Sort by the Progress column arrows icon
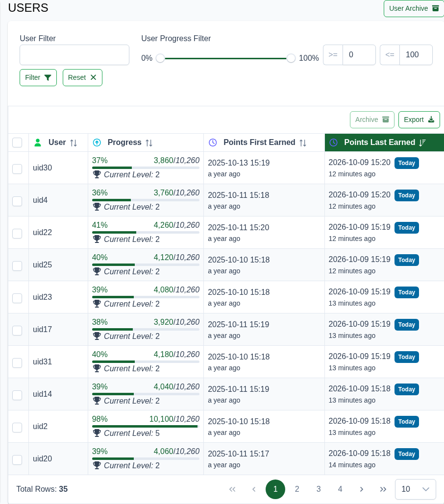The width and height of the screenshot is (444, 504). coord(149,143)
